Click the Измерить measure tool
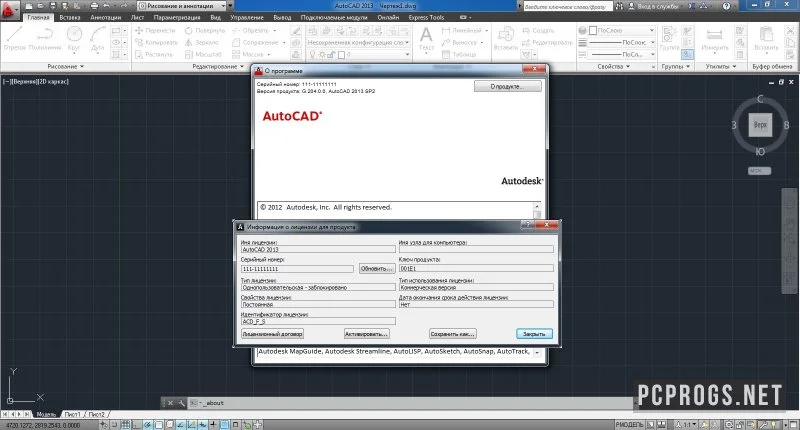This screenshot has height=430, width=800. [715, 39]
